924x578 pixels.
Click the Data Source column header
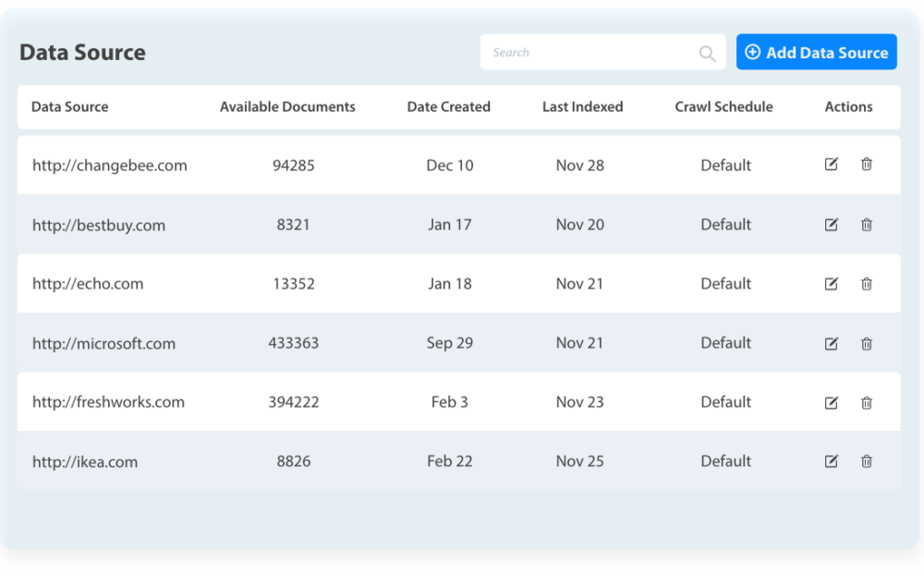coord(69,106)
